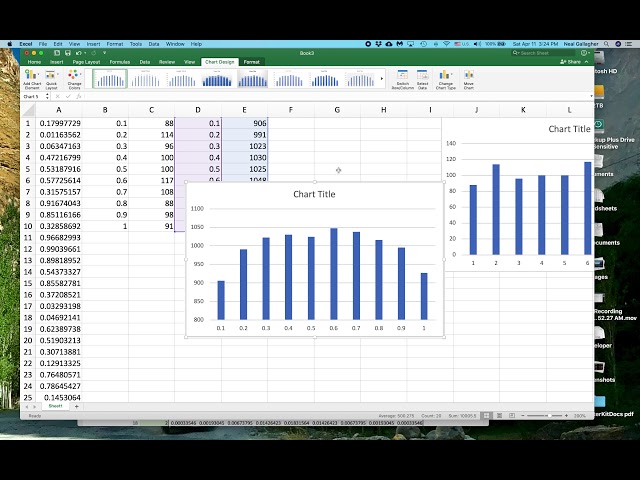The height and width of the screenshot is (480, 640).
Task: Click previous sheet navigation arrow
Action: coord(27,407)
